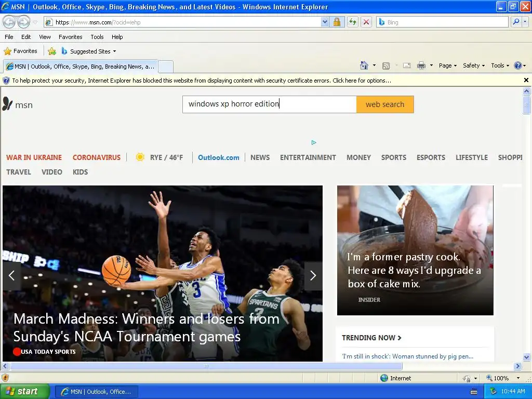Open CORONAVIRUS news link
Image resolution: width=532 pixels, height=399 pixels.
coord(96,157)
